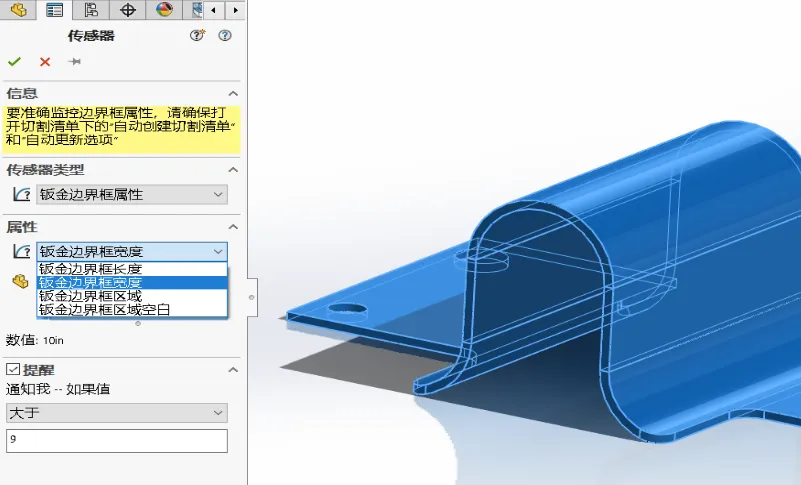Select 钣金边界框长度 from the list
The image size is (801, 485).
[132, 269]
